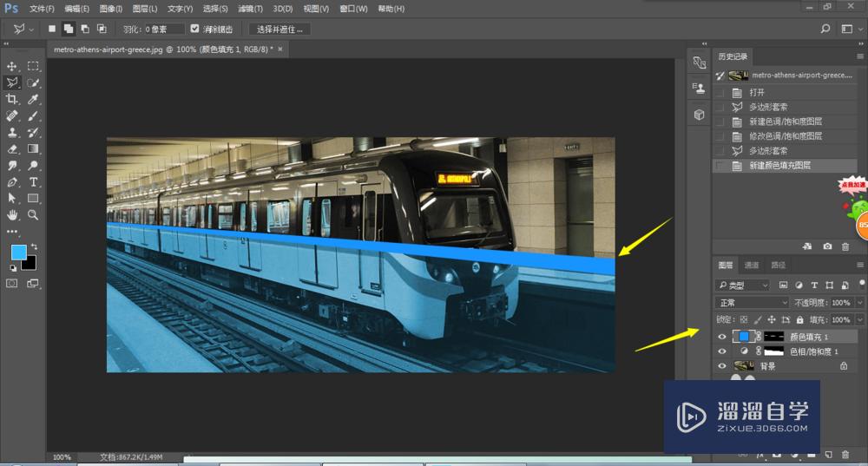Screen dimensions: 868x466
Task: Hide the 颜色填充 1 layer
Action: [x=722, y=337]
